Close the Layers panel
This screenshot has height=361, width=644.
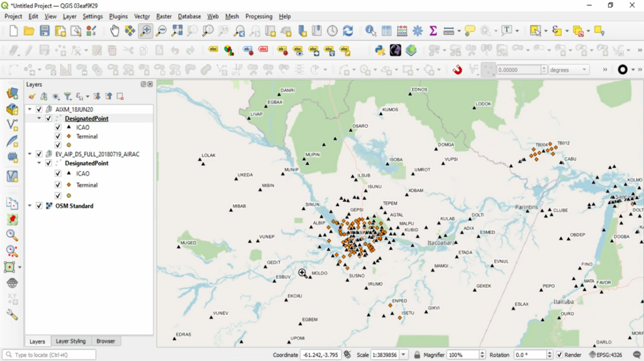pyautogui.click(x=150, y=84)
